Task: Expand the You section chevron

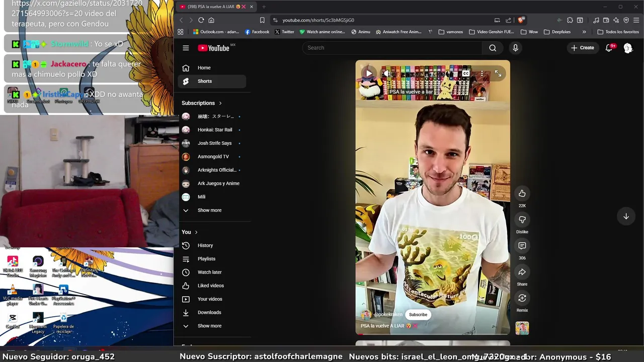Action: (x=196, y=232)
